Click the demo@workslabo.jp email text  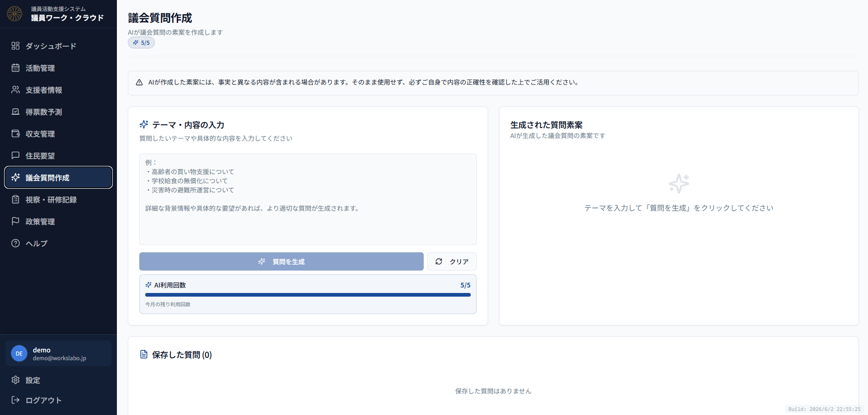click(59, 358)
